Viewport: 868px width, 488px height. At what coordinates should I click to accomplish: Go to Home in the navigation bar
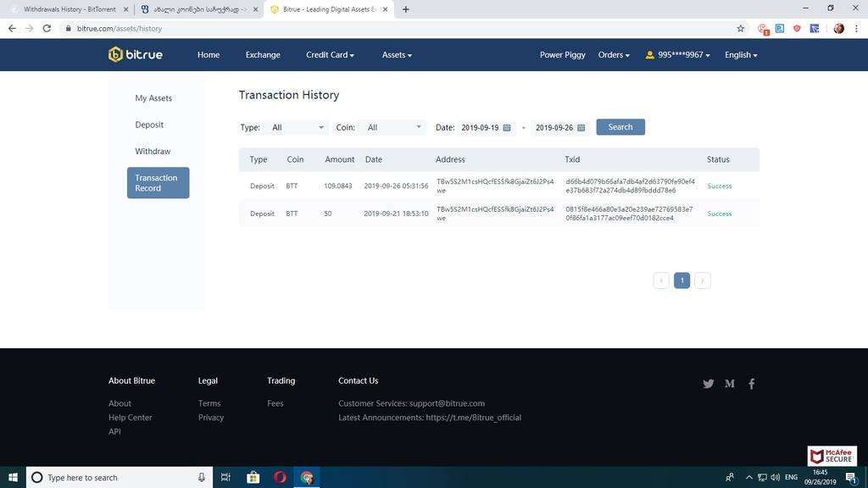(x=209, y=55)
